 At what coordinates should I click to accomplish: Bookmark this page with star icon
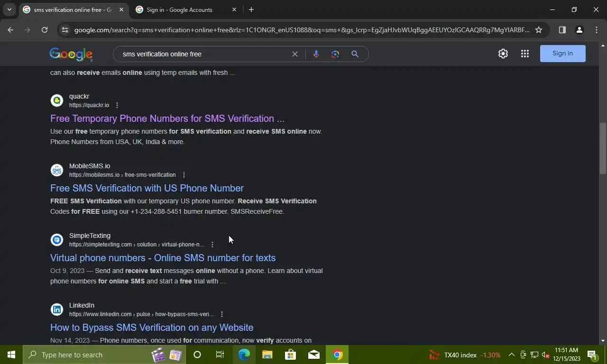click(x=539, y=30)
